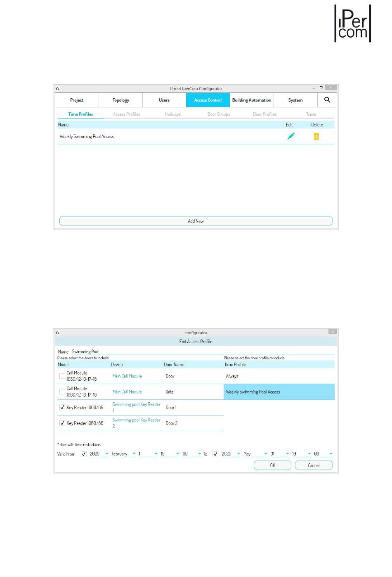
Task: Open the Valid From year dropdown
Action: [99, 454]
